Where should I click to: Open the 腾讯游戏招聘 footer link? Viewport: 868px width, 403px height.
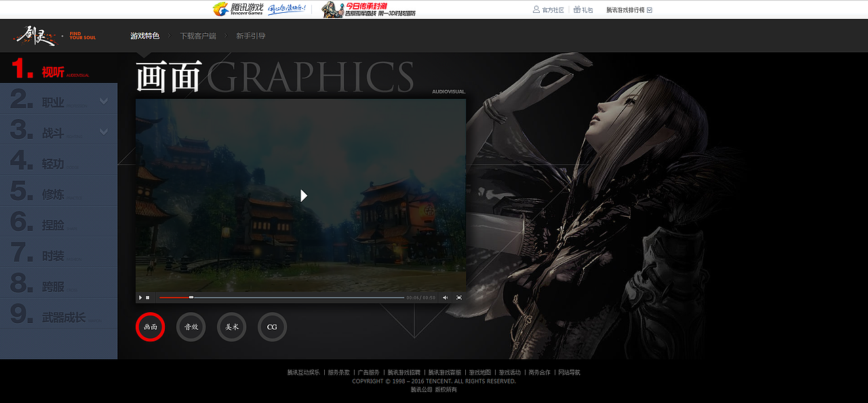404,373
